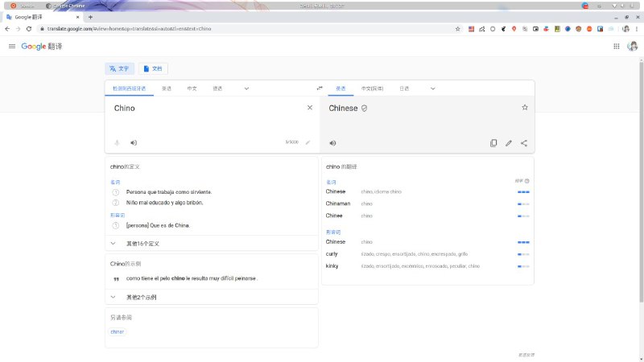Expand the source language list dropdown
This screenshot has width=644, height=362.
[246, 88]
